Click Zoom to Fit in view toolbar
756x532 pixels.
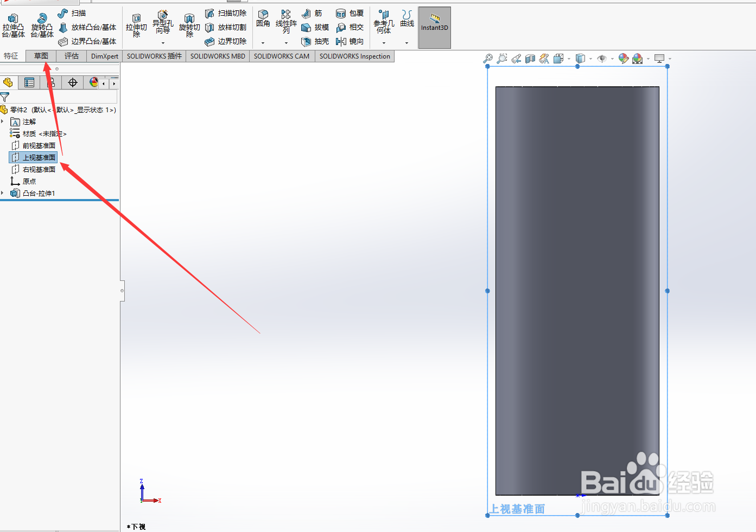click(488, 59)
